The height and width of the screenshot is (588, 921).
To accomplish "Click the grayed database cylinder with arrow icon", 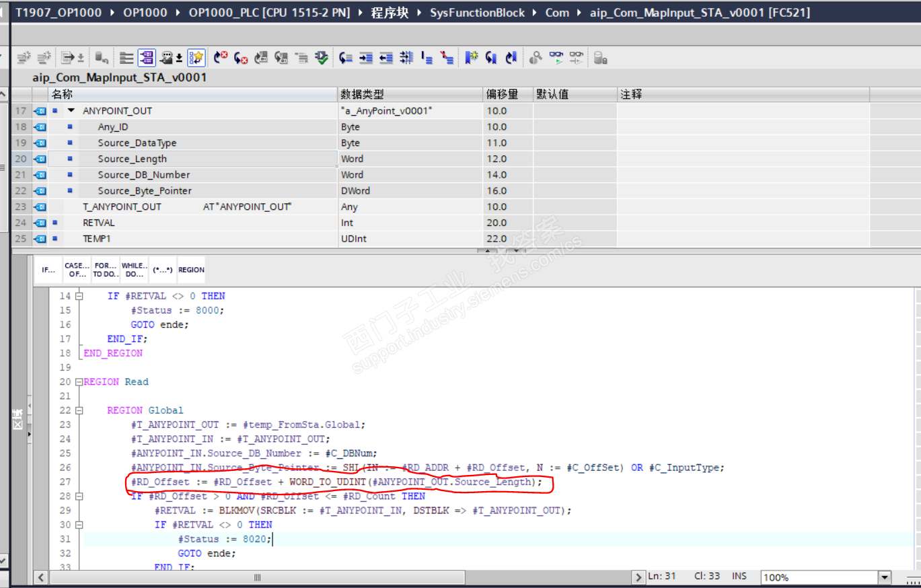I will coord(101,58).
